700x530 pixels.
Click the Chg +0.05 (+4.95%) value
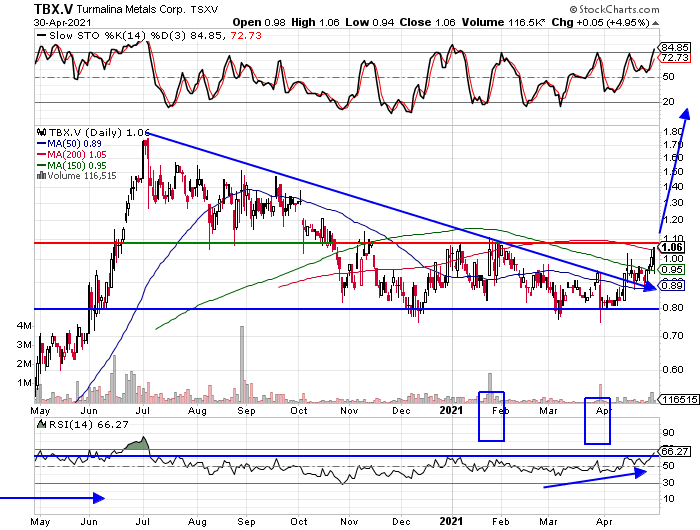point(600,22)
